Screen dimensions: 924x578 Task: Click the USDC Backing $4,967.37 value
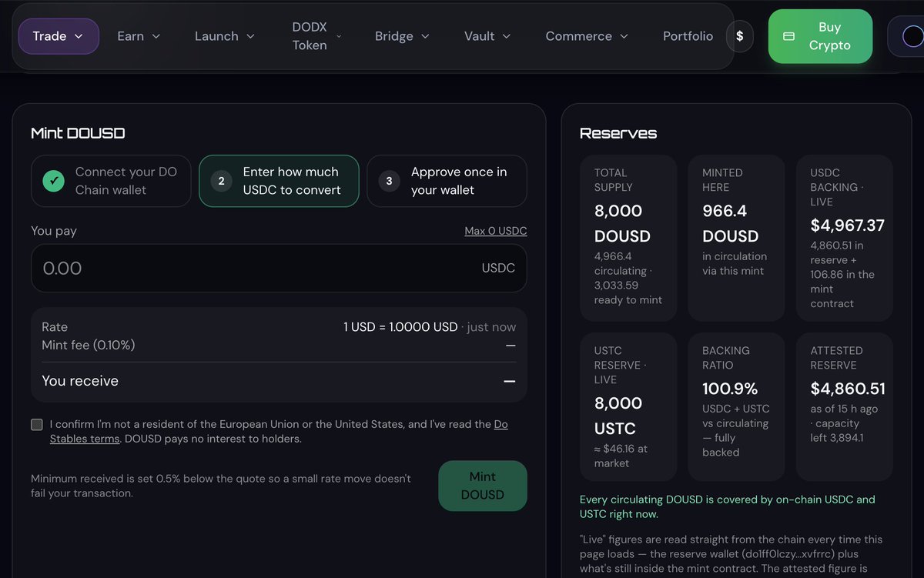coord(847,226)
